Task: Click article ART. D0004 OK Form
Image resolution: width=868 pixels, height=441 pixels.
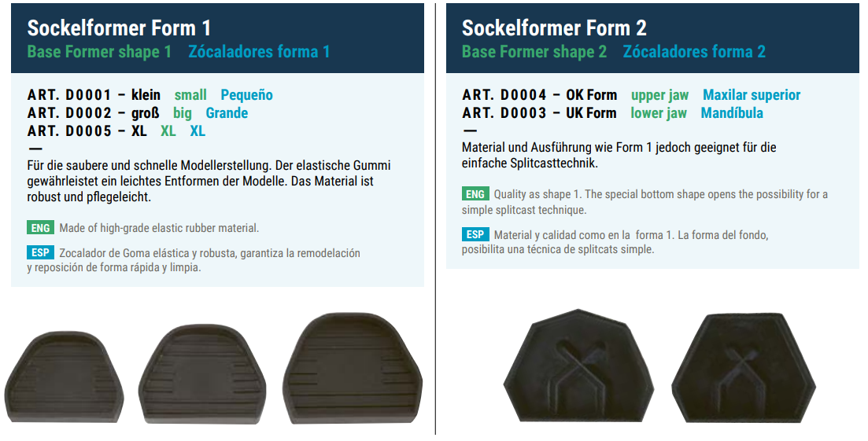Action: tap(540, 95)
